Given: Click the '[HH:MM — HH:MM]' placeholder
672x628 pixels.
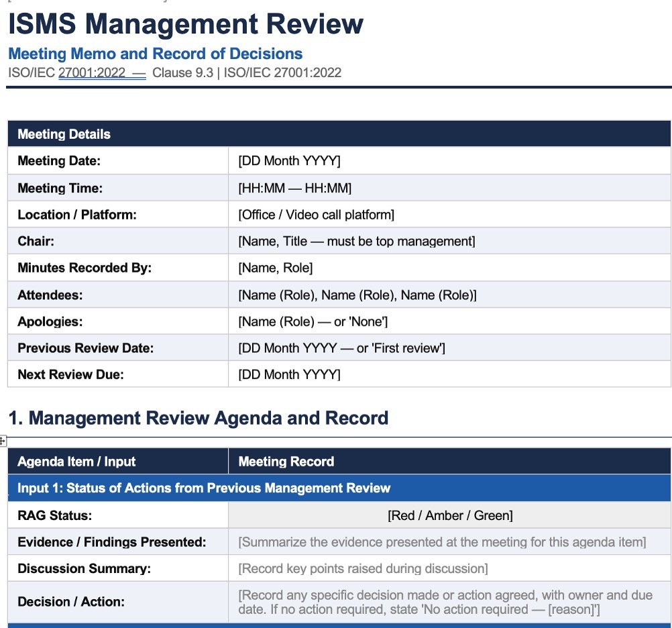Looking at the screenshot, I should tap(295, 188).
